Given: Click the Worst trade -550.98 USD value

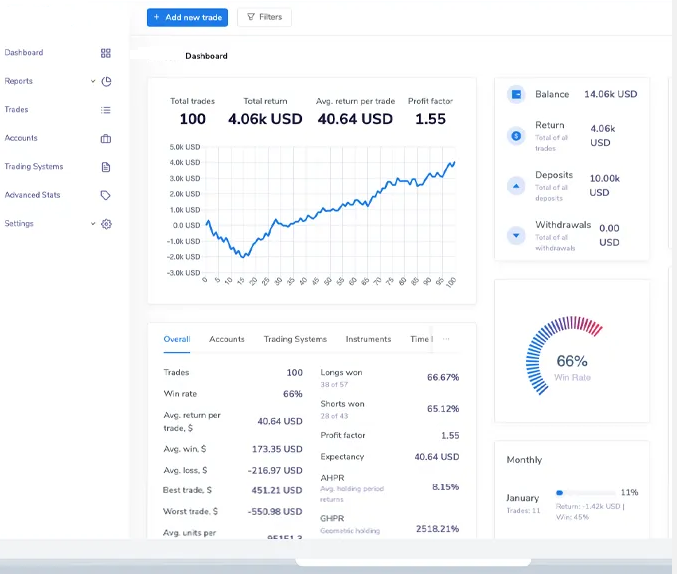Looking at the screenshot, I should 275,511.
